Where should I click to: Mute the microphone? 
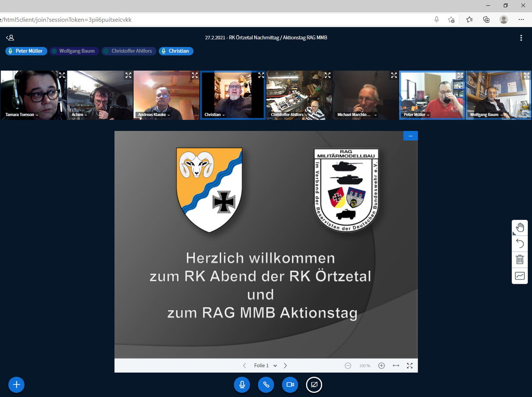tap(242, 385)
